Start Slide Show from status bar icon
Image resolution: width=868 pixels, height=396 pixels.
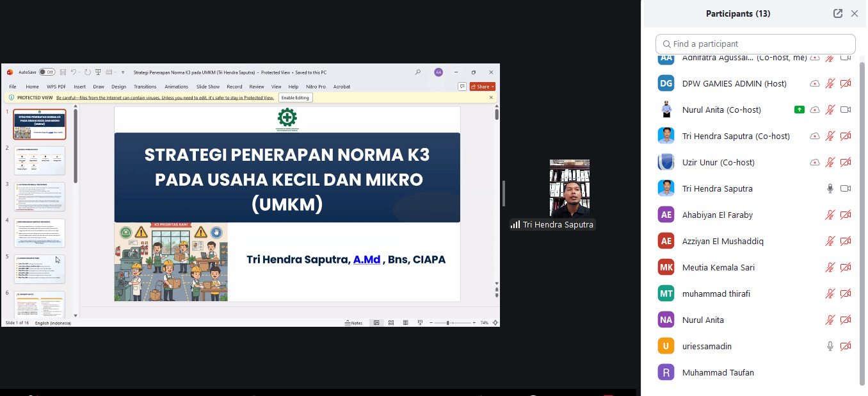pyautogui.click(x=420, y=323)
